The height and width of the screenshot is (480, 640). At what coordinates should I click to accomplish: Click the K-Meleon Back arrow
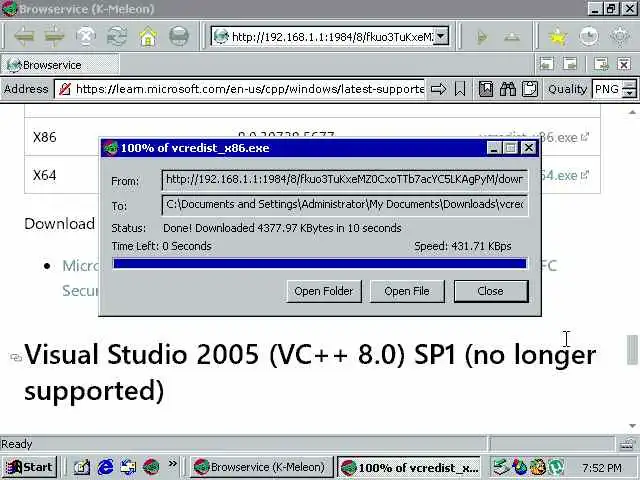pyautogui.click(x=24, y=37)
